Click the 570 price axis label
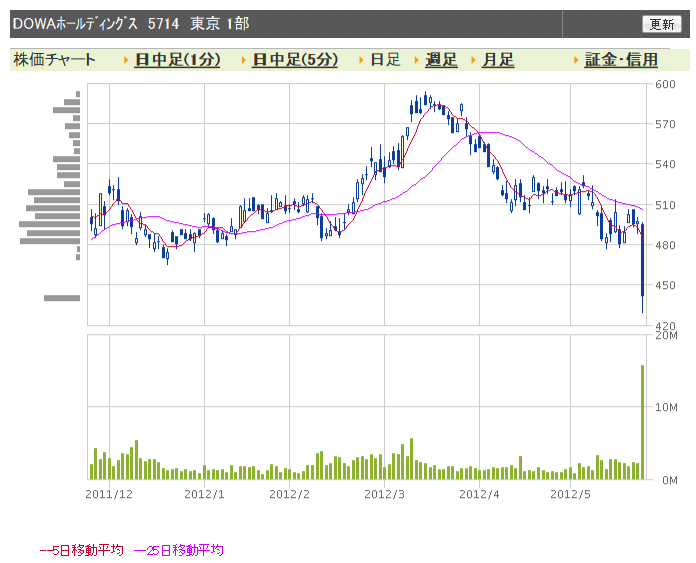696x563 pixels. click(x=665, y=124)
